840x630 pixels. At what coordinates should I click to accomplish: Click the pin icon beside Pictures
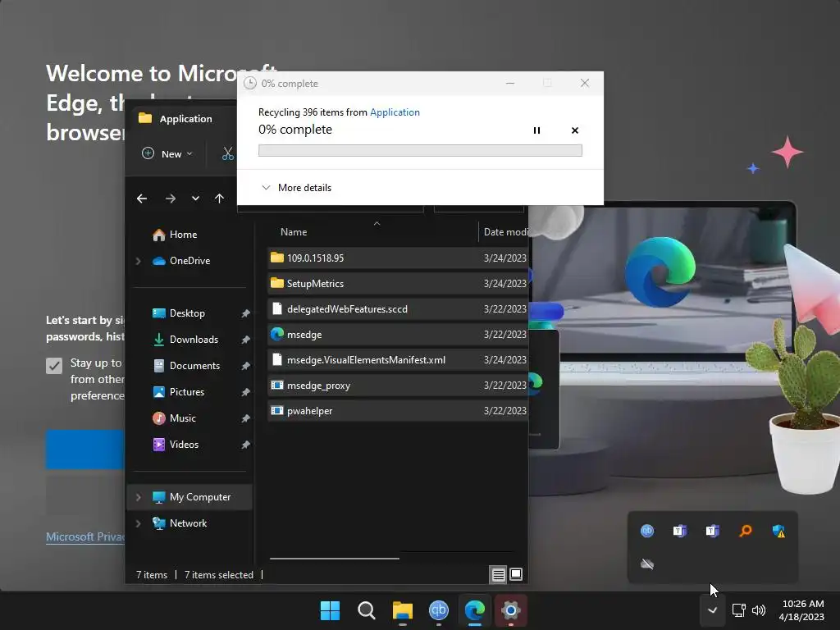click(245, 392)
